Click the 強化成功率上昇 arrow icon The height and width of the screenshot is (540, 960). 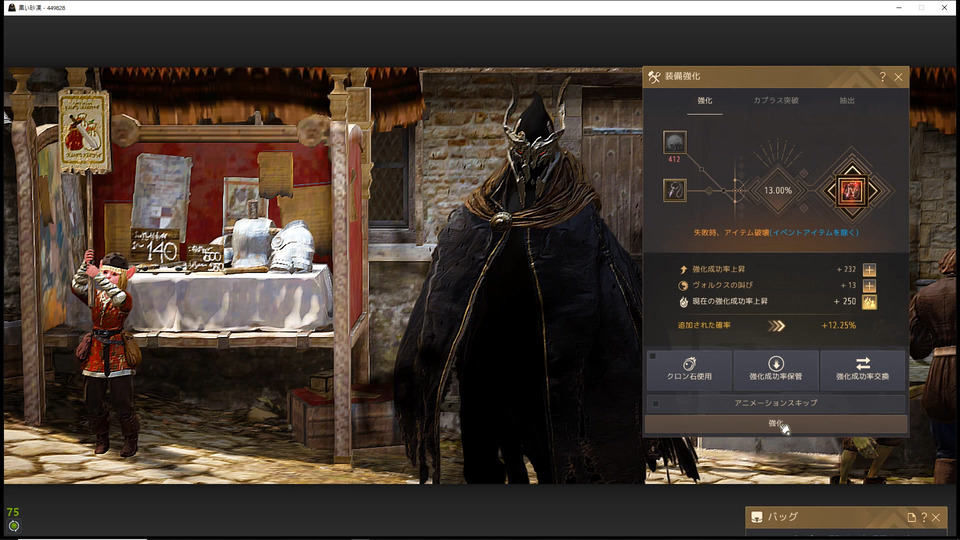(683, 269)
